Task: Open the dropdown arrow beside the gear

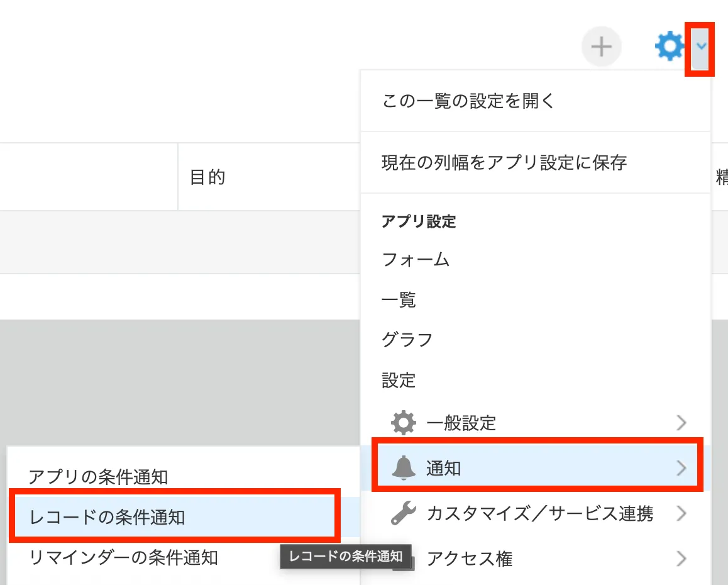Action: click(x=700, y=47)
